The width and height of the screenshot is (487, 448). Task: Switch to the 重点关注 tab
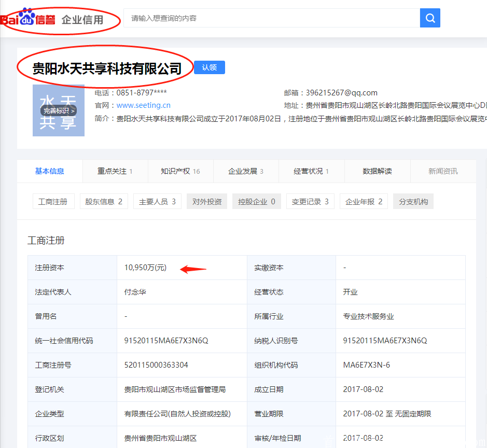(x=113, y=171)
